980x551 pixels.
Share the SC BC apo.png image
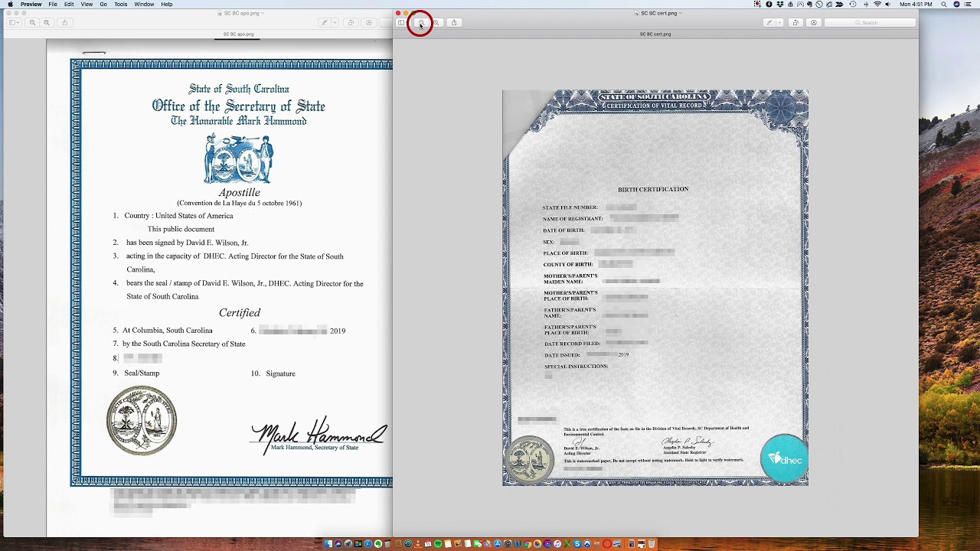(x=64, y=23)
